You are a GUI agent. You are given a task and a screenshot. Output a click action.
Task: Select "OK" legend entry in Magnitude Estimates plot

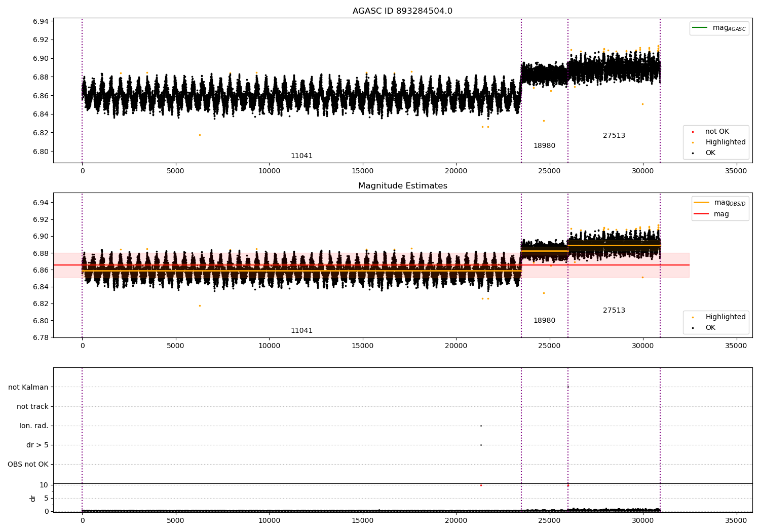point(710,328)
